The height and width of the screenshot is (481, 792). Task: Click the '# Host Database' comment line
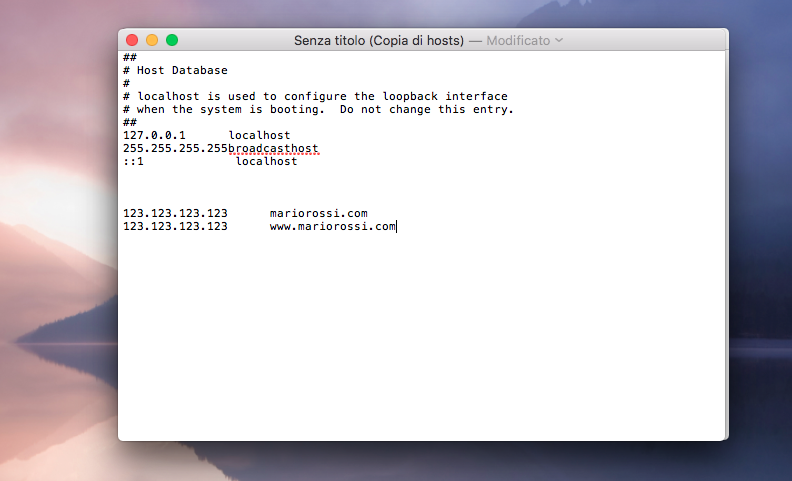[x=175, y=70]
